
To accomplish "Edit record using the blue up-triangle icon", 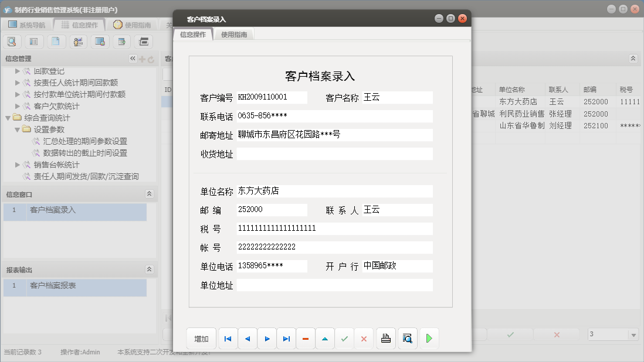I will point(325,338).
